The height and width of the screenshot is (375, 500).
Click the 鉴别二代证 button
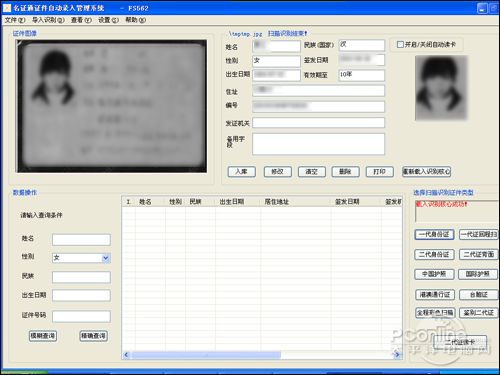click(479, 313)
